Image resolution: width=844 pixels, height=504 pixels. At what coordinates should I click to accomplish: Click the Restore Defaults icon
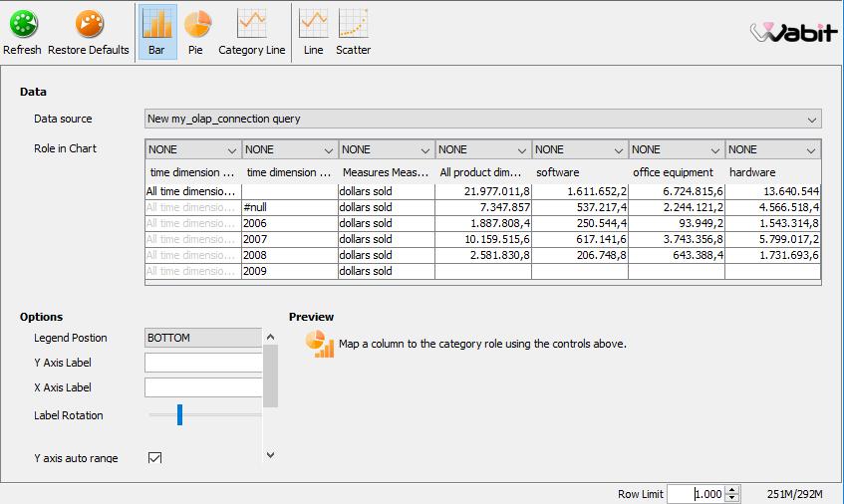(90, 24)
